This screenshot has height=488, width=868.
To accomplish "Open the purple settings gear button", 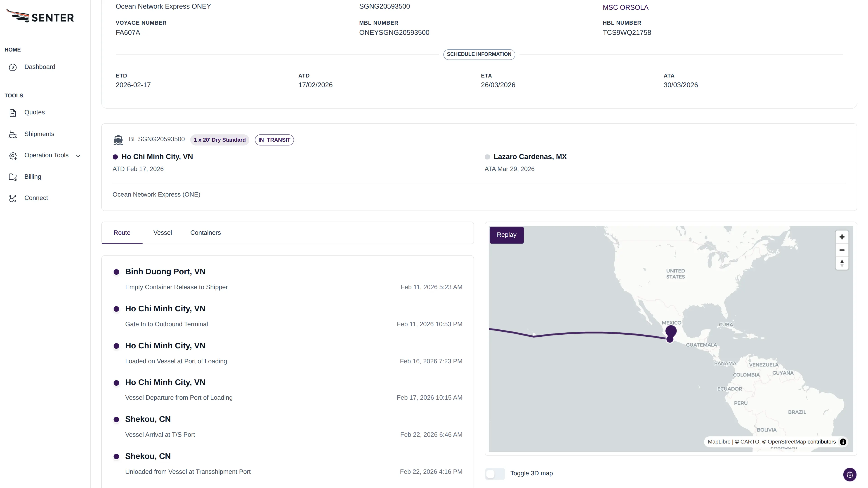I will click(850, 474).
